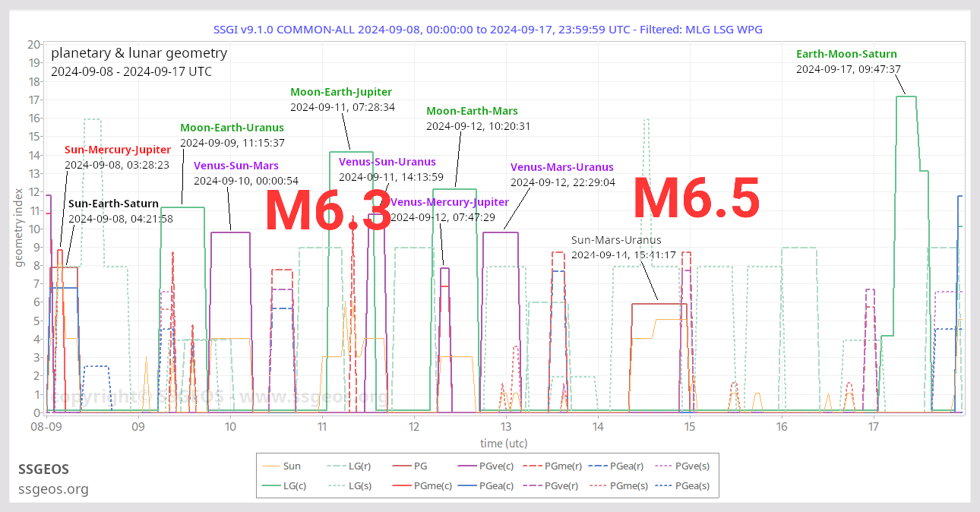Click the Sun-Mercury-Jupiter annotation label
Viewport: 980px width, 512px height.
click(117, 150)
